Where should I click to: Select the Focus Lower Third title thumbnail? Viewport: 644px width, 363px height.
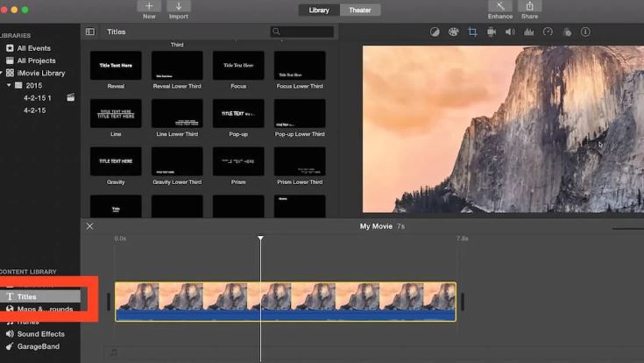pos(300,66)
